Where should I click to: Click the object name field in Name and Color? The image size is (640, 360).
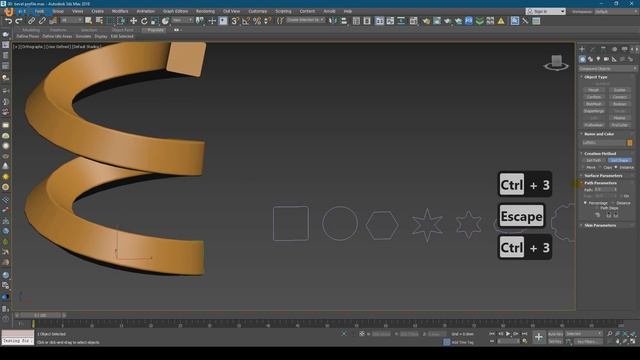(604, 142)
